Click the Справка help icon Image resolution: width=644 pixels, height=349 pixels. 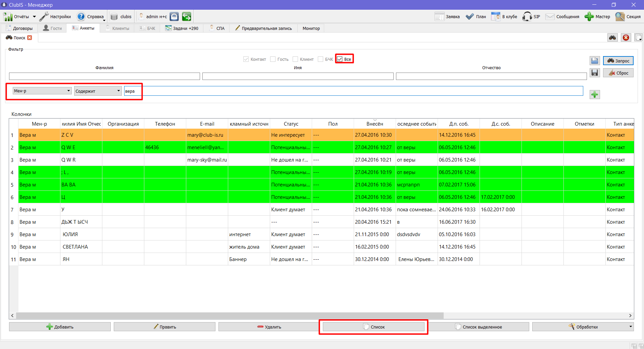tap(81, 16)
